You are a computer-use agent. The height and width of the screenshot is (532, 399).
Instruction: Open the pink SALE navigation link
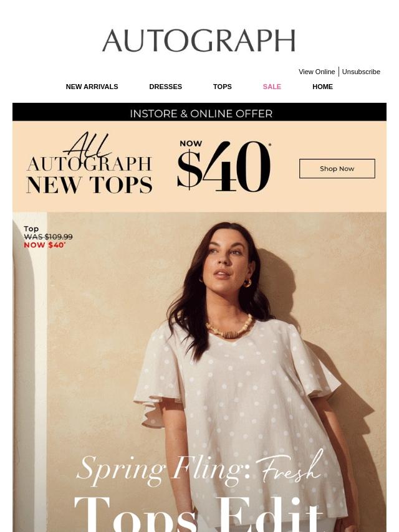point(272,87)
